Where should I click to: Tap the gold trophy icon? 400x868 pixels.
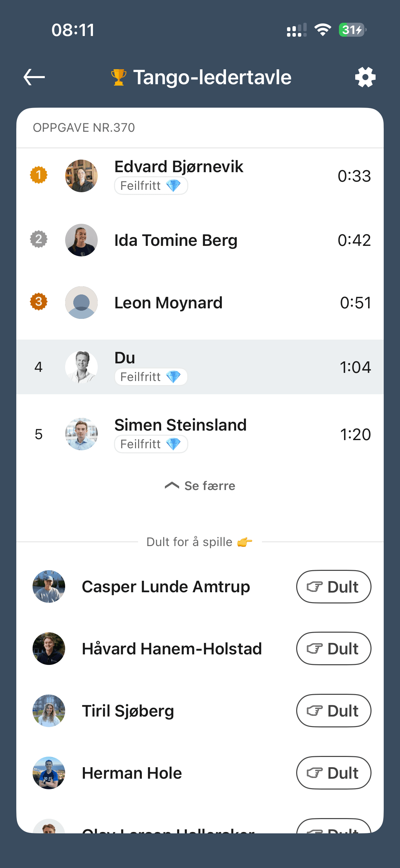click(x=119, y=77)
